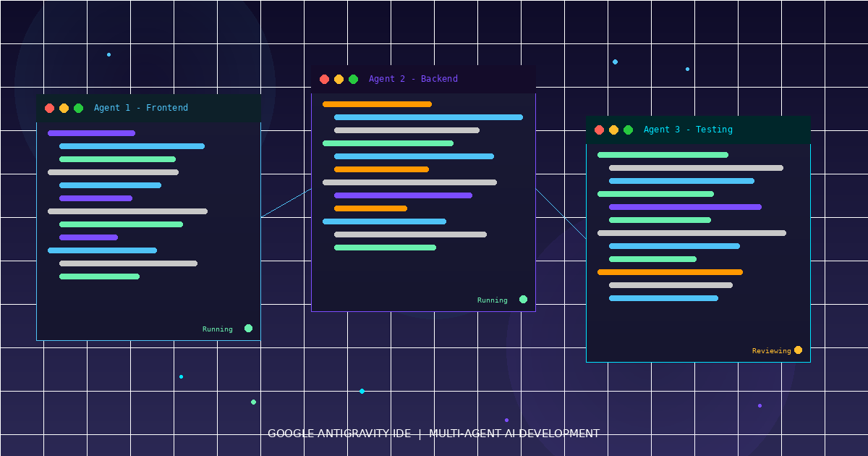The width and height of the screenshot is (868, 456).
Task: Click the yellow traffic-light icon on Agent 1 window
Action: pos(63,107)
